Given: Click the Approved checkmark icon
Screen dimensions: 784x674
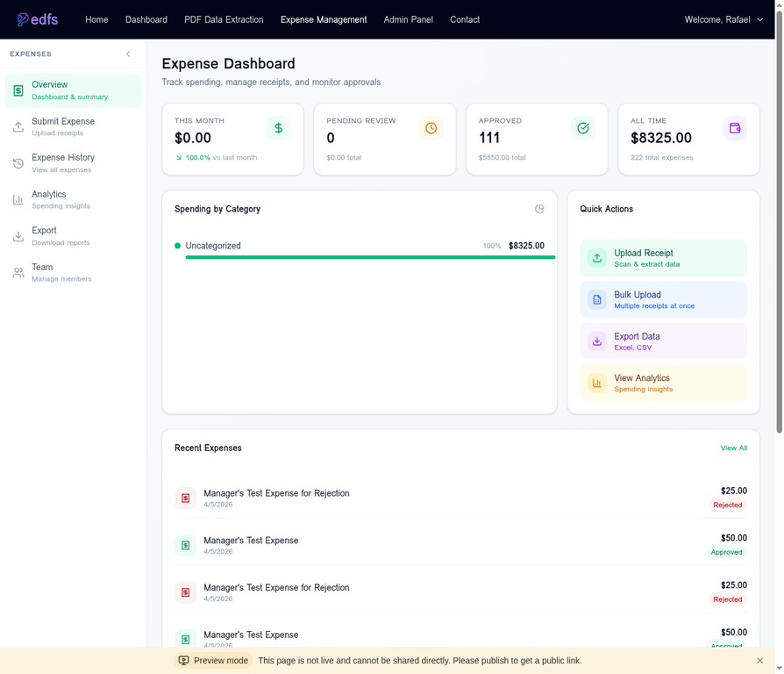Looking at the screenshot, I should 583,128.
